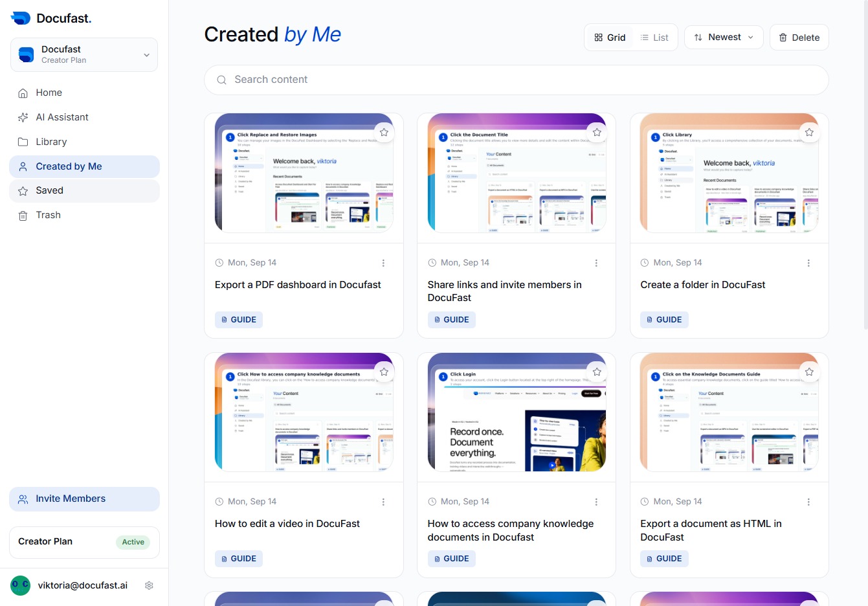Switch to List view
The image size is (868, 606).
pos(654,38)
